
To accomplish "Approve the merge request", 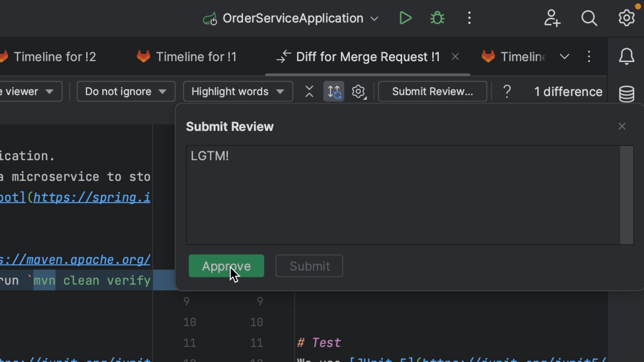I will 226,266.
